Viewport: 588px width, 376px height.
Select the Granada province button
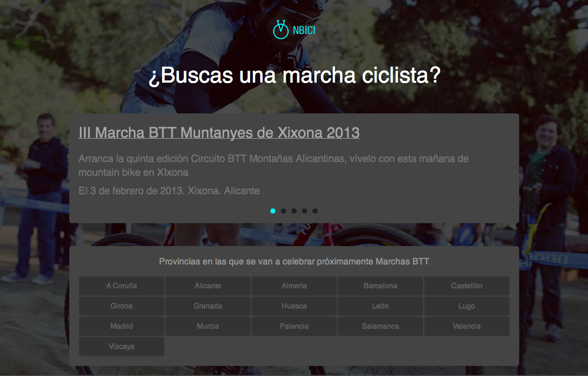pos(208,306)
